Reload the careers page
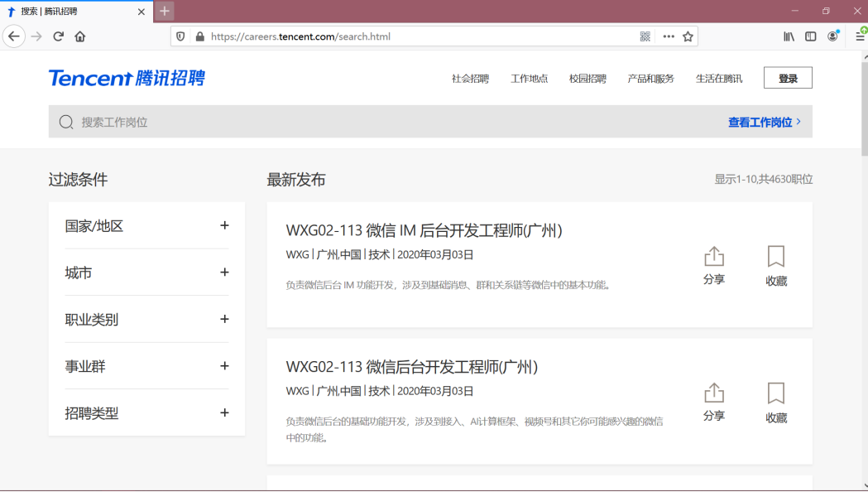Screen dimensions: 868x492 (57, 36)
